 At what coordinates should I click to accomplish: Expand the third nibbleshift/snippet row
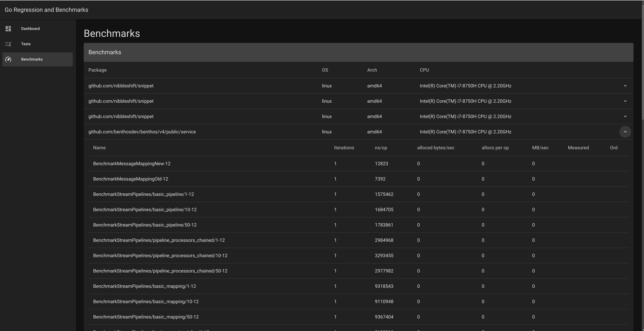click(625, 117)
